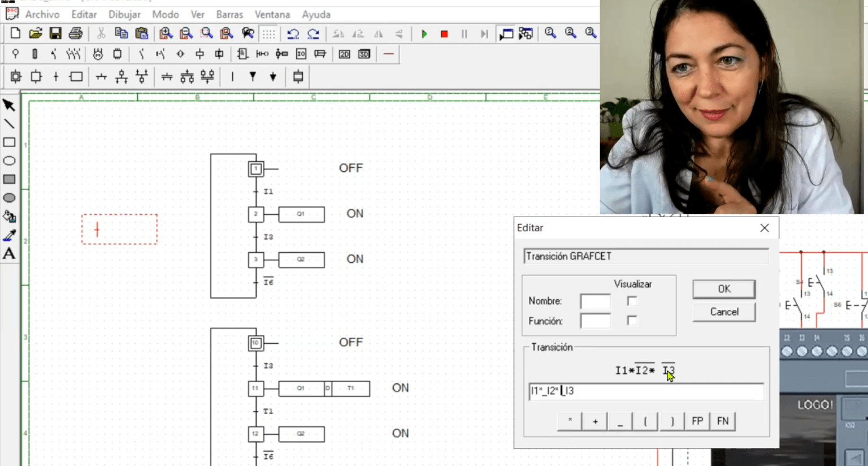Select the Text tool (A) in left toolbox
Image resolution: width=868 pixels, height=466 pixels.
click(x=9, y=254)
